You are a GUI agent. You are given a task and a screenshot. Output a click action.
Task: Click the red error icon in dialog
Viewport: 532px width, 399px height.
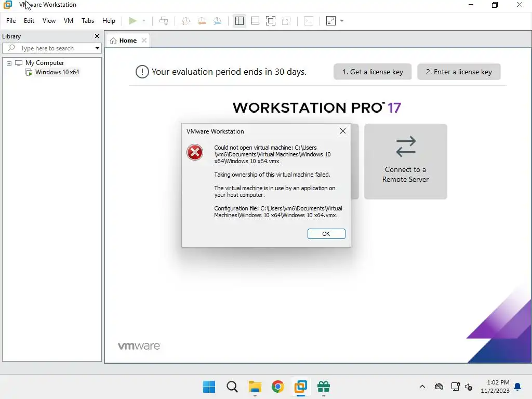tap(195, 152)
